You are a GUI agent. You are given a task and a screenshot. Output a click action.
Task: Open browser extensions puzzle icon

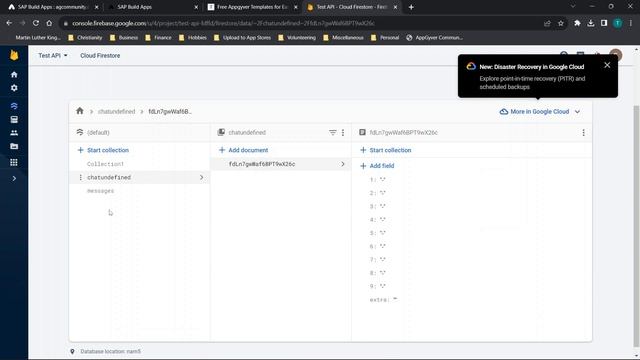point(577,23)
